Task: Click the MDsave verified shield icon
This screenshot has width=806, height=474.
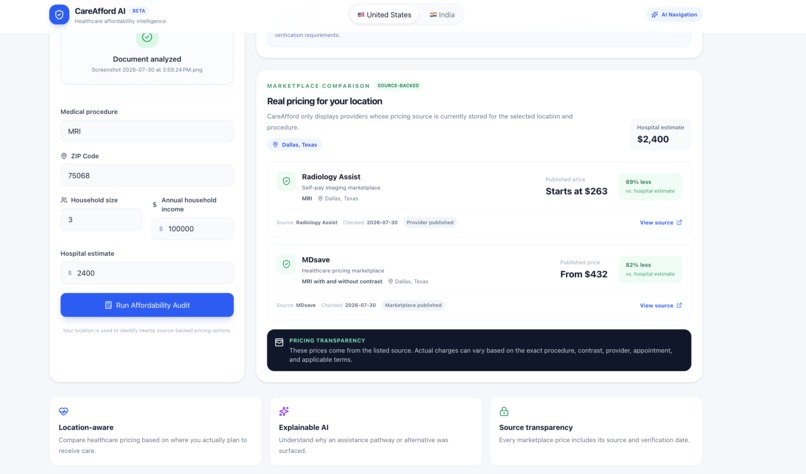Action: [286, 264]
